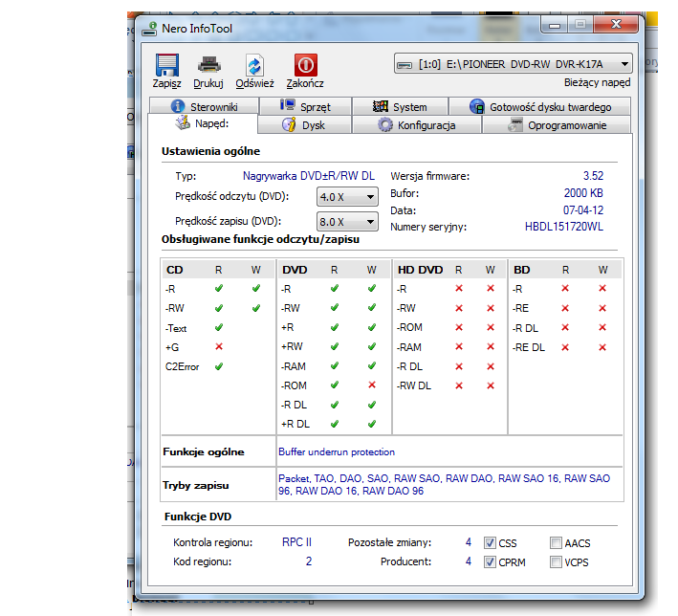Image resolution: width=678 pixels, height=616 pixels.
Task: Click the serial number HBDL151720WL
Action: tap(564, 227)
